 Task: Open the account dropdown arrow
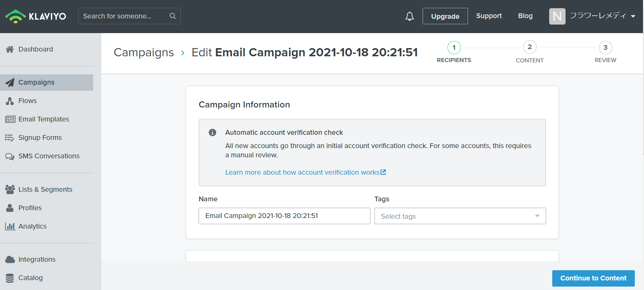pos(633,16)
